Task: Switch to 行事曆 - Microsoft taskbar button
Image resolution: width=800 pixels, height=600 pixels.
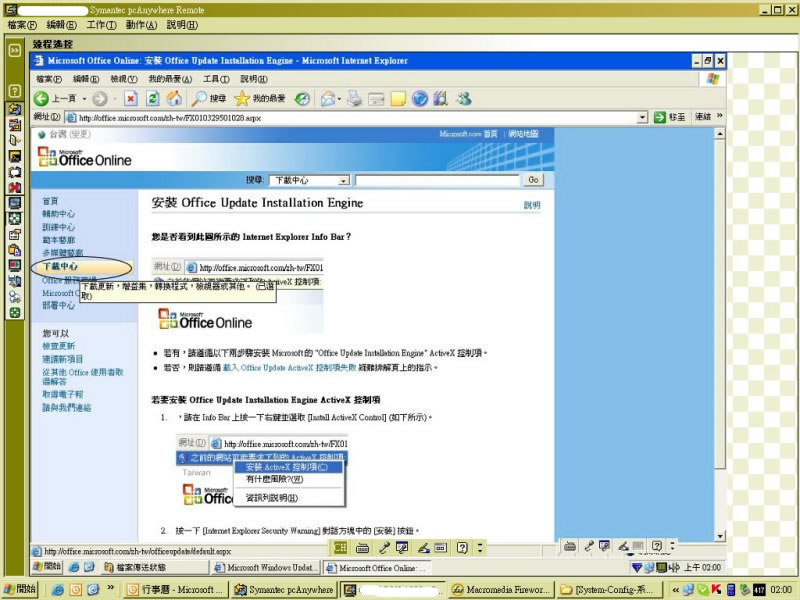Action: pos(174,590)
